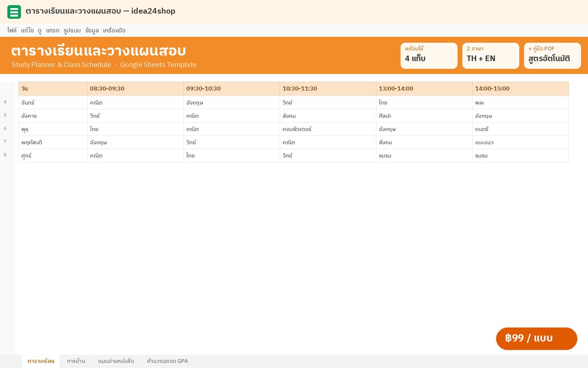Click the Study Planner & Class Schedule subtitle
588x368 pixels.
[x=104, y=65]
